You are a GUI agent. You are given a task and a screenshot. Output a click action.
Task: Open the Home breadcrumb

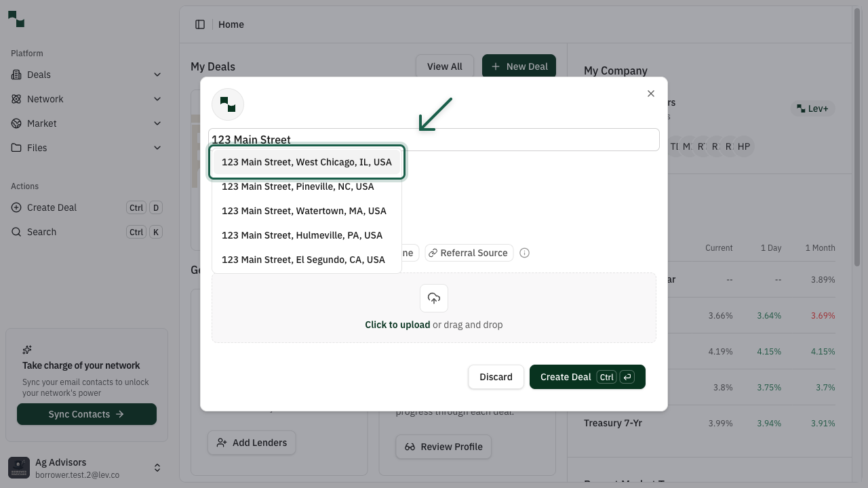click(231, 24)
